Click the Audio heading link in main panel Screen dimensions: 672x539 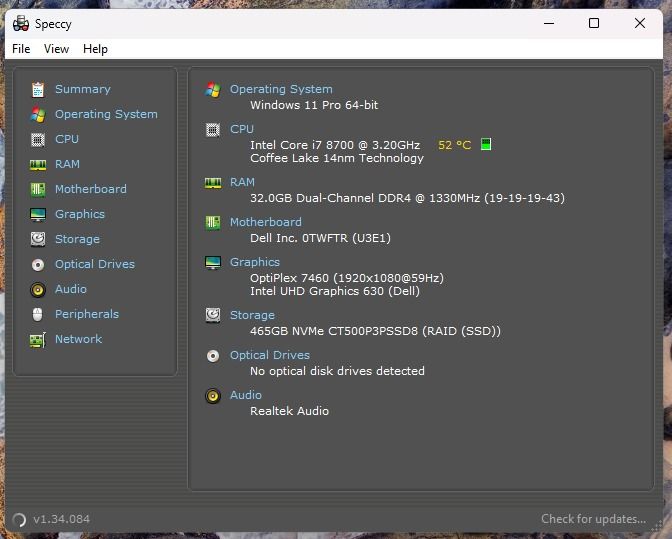point(246,395)
